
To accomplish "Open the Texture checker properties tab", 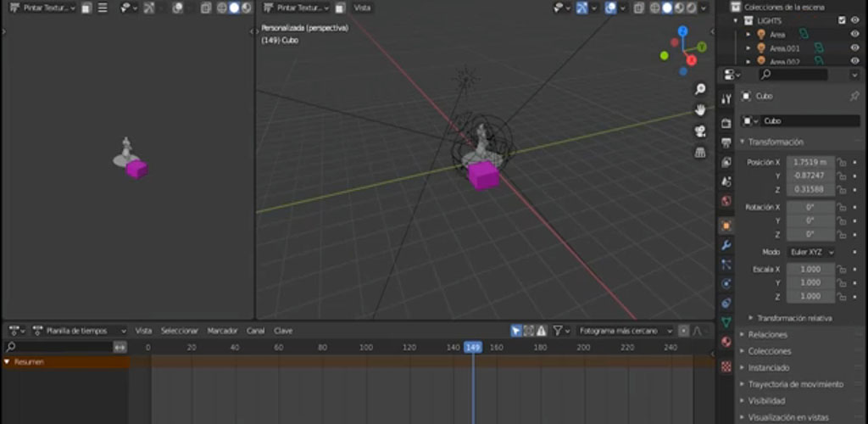I will click(x=726, y=367).
